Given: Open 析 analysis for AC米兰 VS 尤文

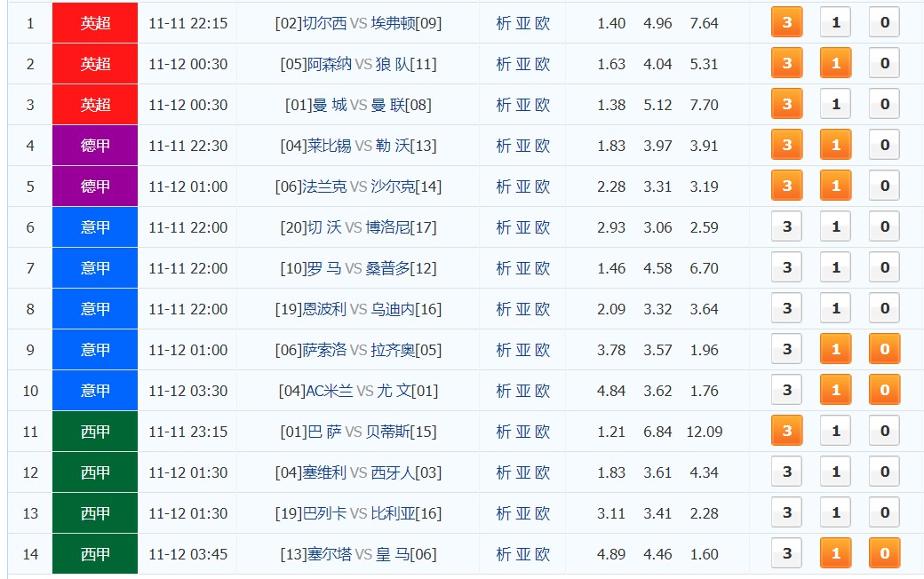Looking at the screenshot, I should (503, 391).
